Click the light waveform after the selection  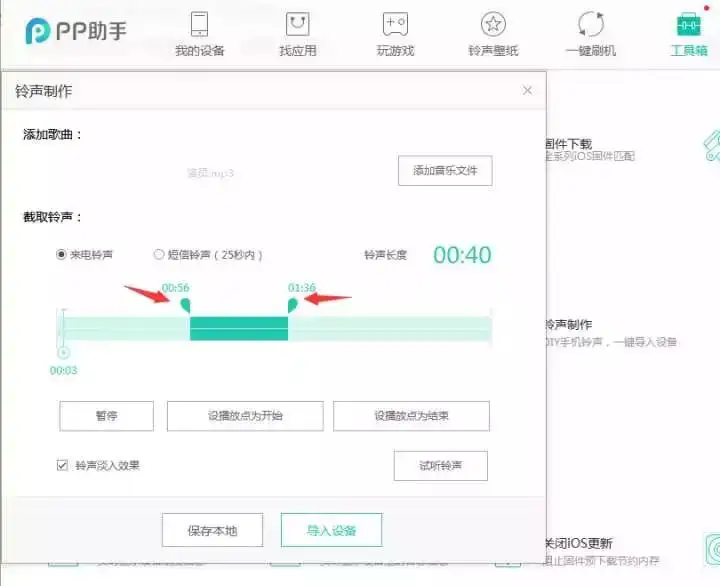390,328
